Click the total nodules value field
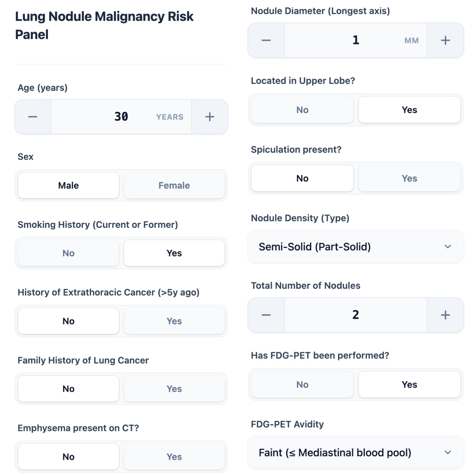 [x=355, y=315]
